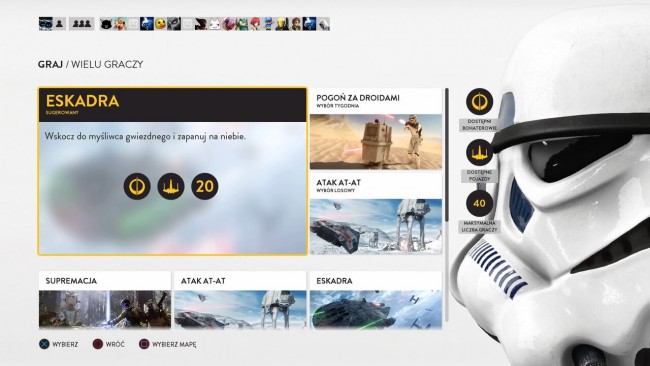Viewport: 650px width, 366px height.
Task: Open the yellow helmet friend avatar
Action: (x=282, y=24)
